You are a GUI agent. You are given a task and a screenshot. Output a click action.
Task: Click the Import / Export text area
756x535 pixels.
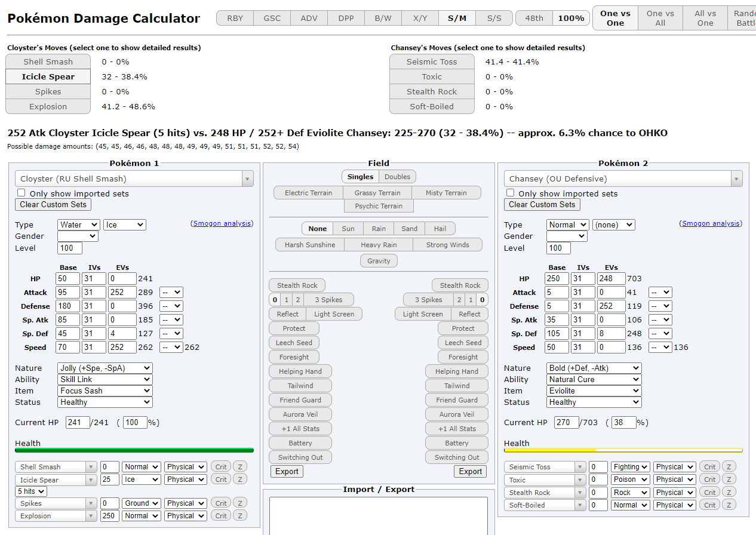[379, 516]
